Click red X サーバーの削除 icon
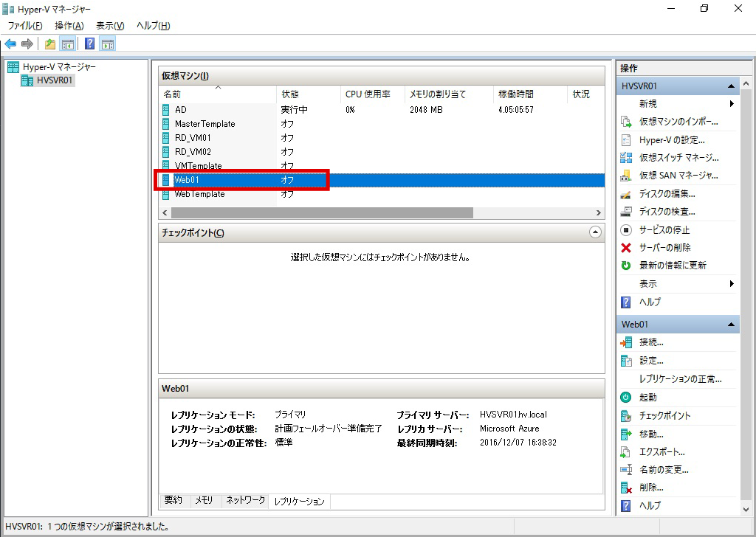Viewport: 756px width, 537px height. tap(626, 248)
